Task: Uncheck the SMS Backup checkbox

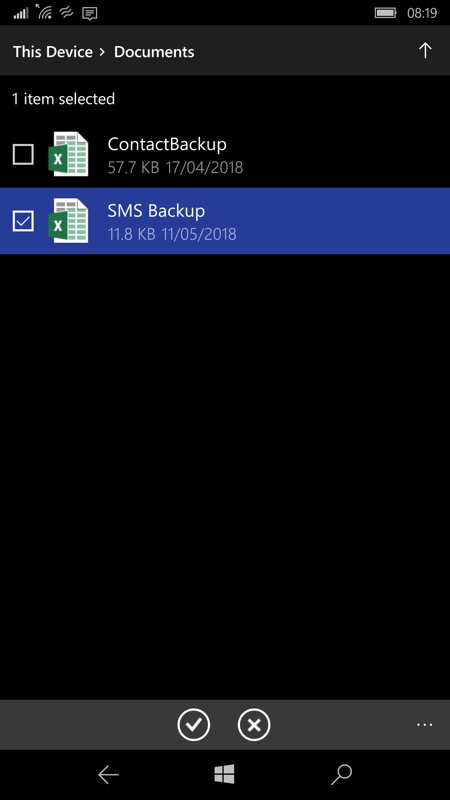Action: click(23, 220)
